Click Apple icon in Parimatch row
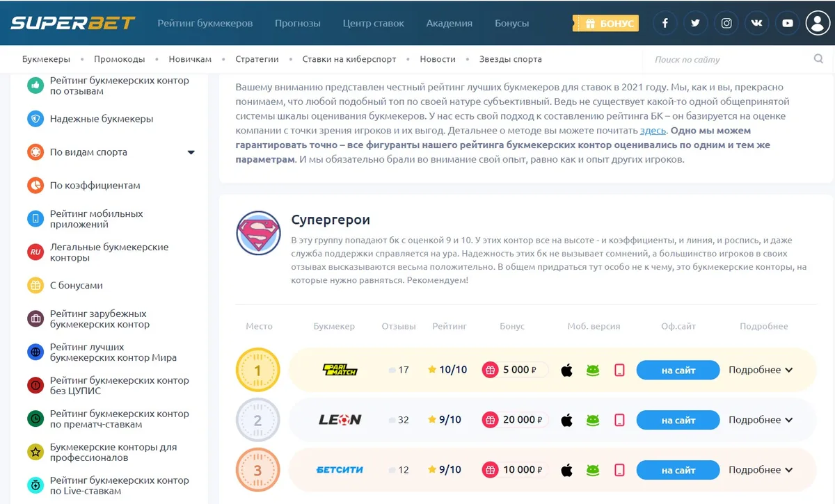 click(566, 370)
